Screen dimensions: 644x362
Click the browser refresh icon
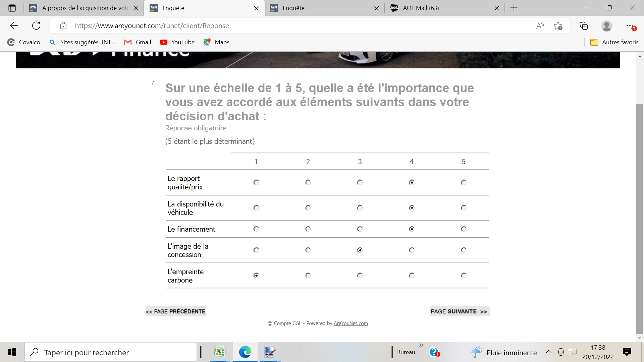click(x=36, y=26)
